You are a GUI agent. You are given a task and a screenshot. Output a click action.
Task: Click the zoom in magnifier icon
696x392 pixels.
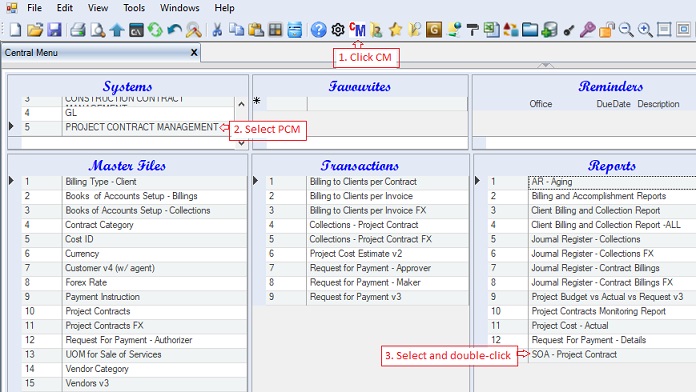pos(645,30)
